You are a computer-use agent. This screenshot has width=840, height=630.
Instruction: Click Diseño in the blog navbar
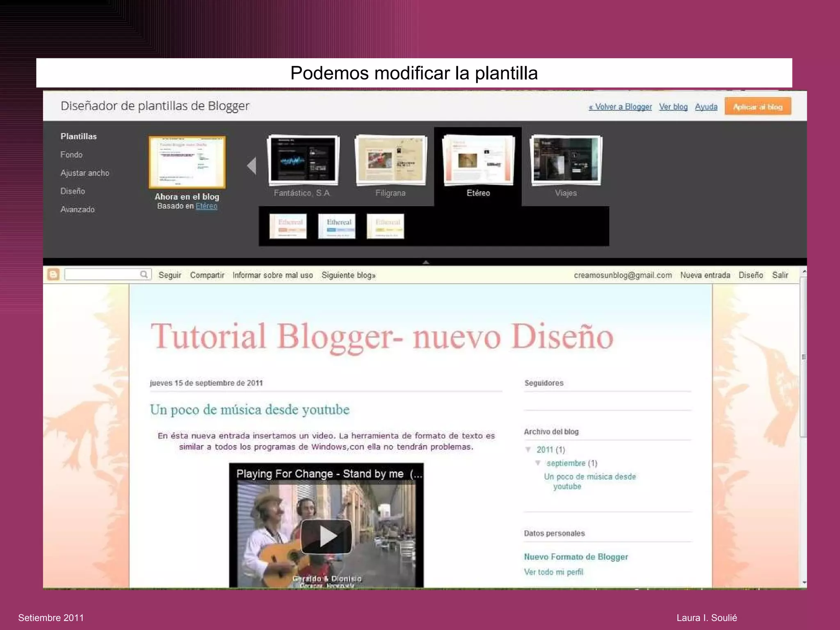[751, 275]
